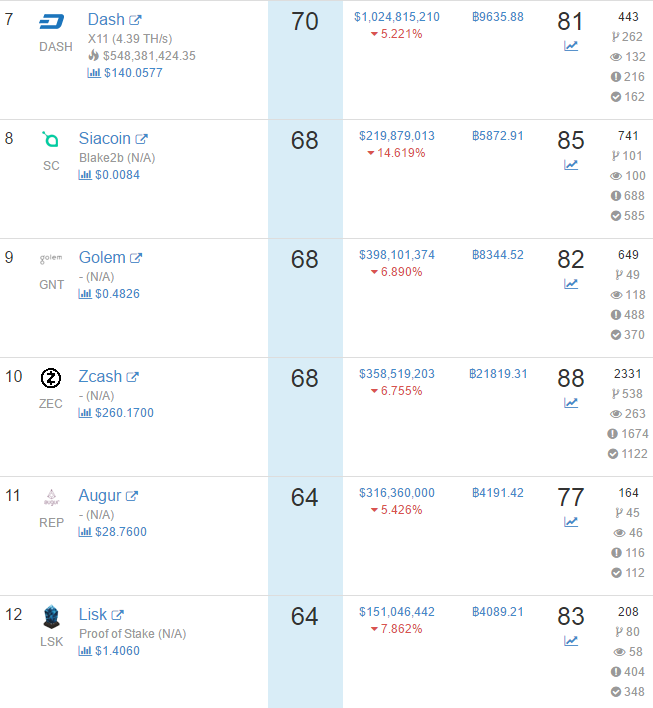Click the trend chart icon below Dash score 81
Screen dimensions: 653x708
pyautogui.click(x=571, y=46)
